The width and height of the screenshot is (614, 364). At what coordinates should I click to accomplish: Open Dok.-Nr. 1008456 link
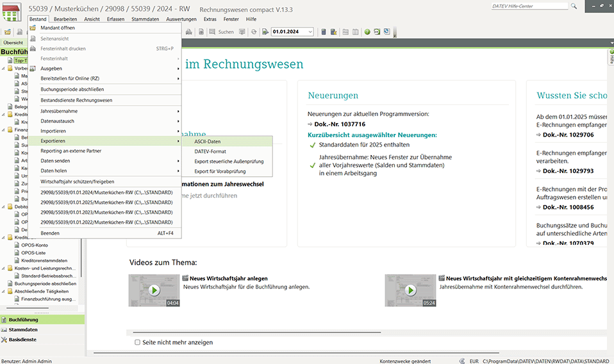[568, 207]
